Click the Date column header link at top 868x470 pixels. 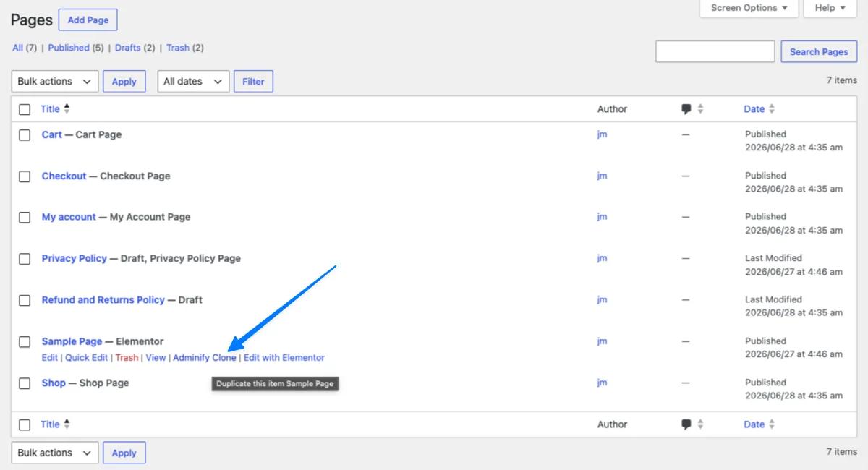click(x=754, y=109)
